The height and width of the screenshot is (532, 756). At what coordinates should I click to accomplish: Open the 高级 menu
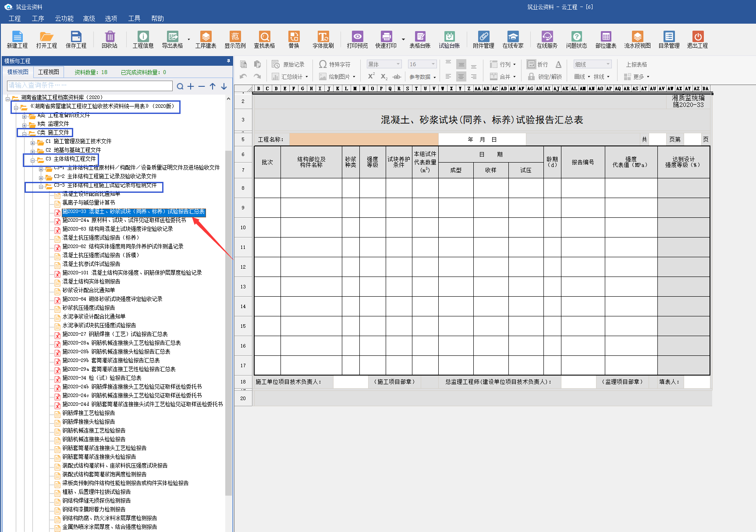click(89, 18)
